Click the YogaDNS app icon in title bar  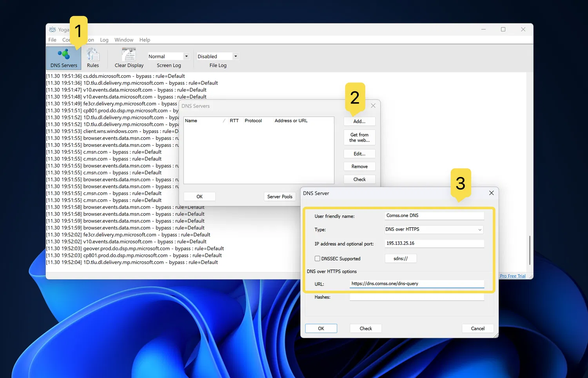(x=53, y=29)
